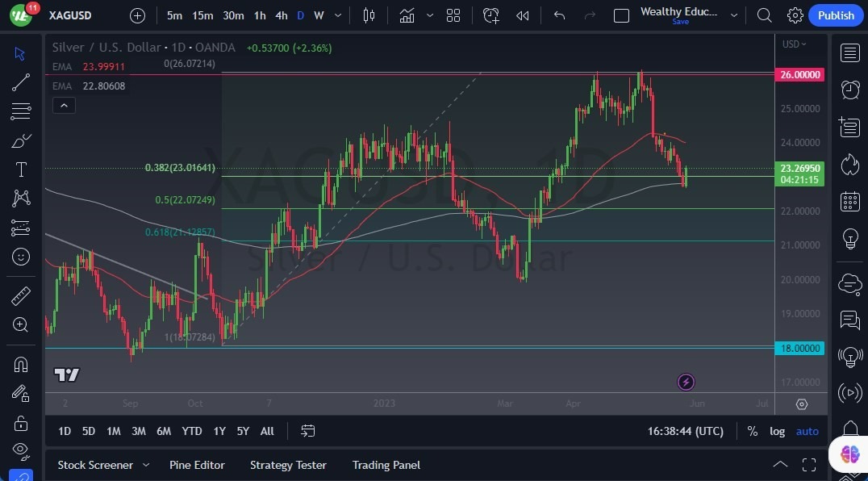This screenshot has height=481, width=868.
Task: Open the Pine Editor tab
Action: click(197, 465)
